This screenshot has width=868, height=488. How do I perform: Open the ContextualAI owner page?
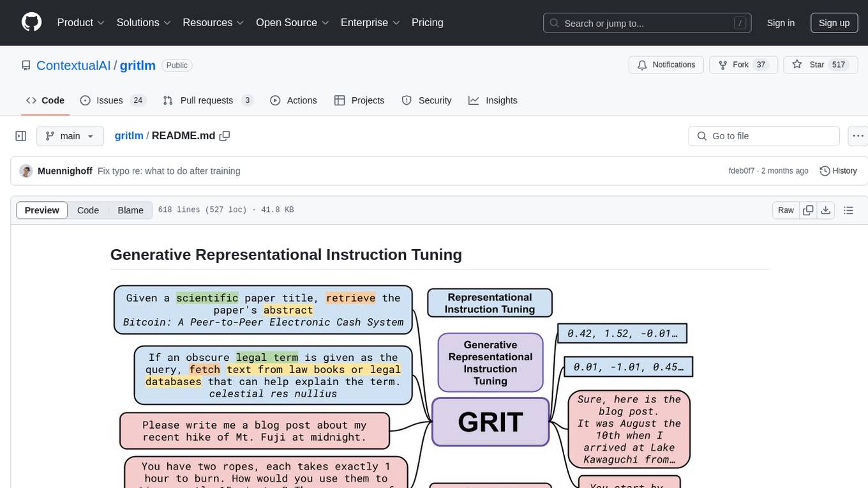pos(73,65)
